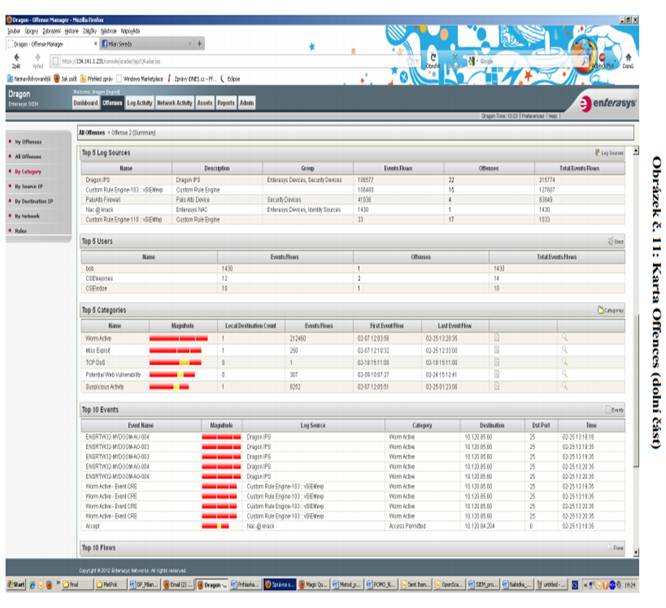The image size is (666, 608).
Task: Click the Events icon in the Top 10 Events header
Action: 608,410
